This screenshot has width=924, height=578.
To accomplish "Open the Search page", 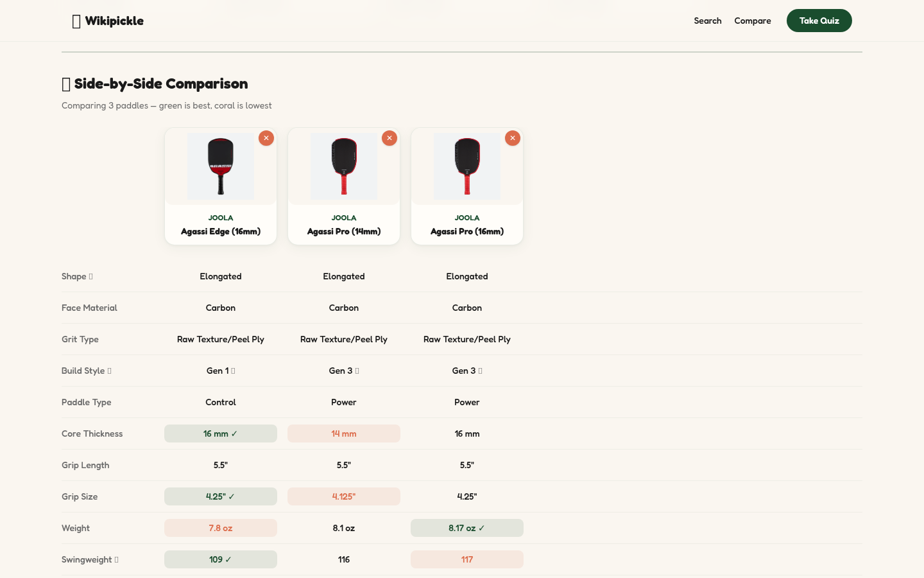I will tap(707, 21).
